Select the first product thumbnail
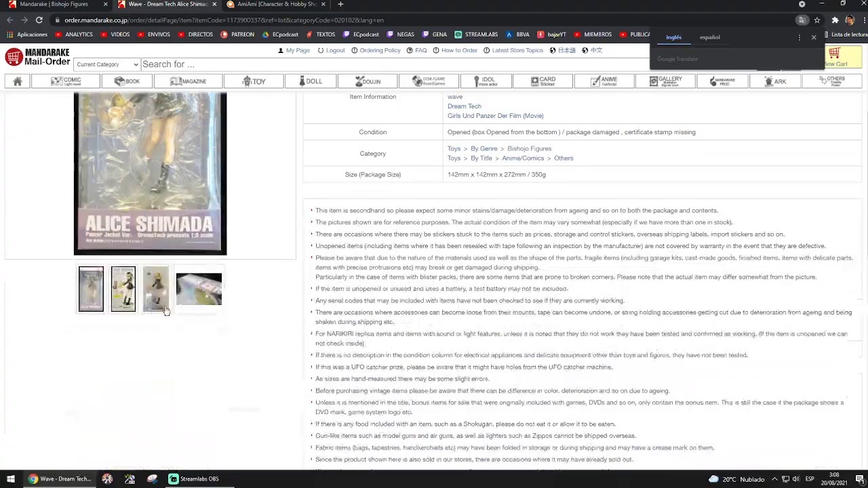The height and width of the screenshot is (488, 868). tap(91, 289)
